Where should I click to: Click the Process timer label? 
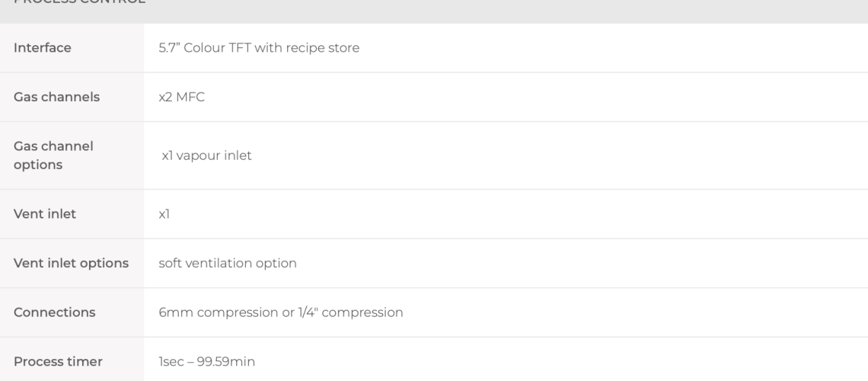point(58,362)
